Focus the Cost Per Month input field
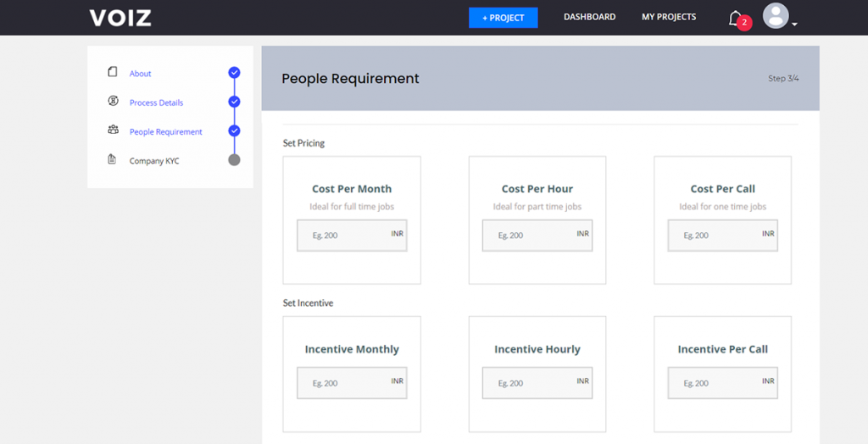Viewport: 868px width, 444px height. click(352, 236)
